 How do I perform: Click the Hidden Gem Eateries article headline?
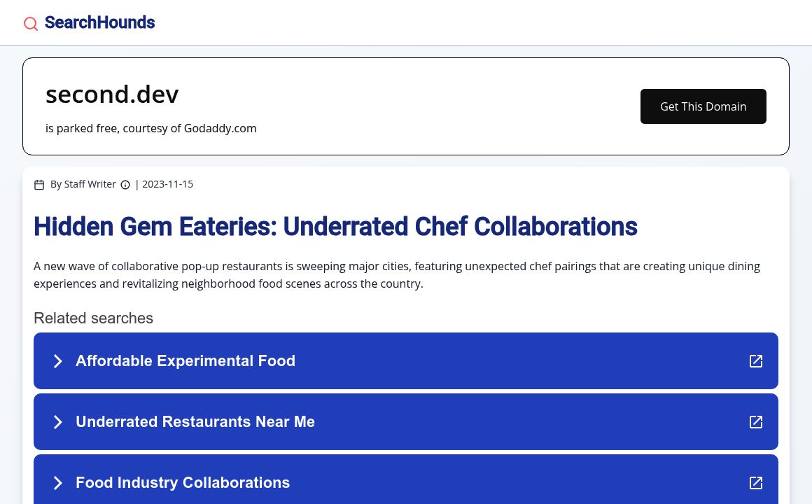pyautogui.click(x=335, y=227)
